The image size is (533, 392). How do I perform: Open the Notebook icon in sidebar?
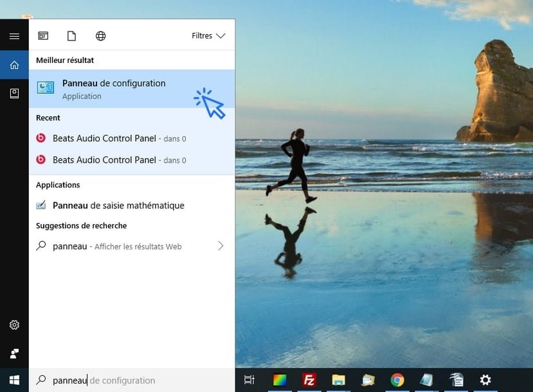14,93
